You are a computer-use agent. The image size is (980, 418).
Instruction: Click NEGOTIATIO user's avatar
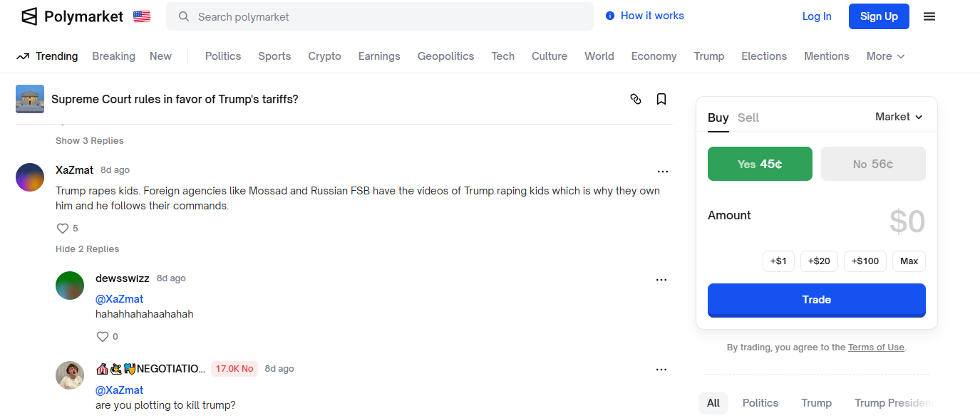coord(70,375)
